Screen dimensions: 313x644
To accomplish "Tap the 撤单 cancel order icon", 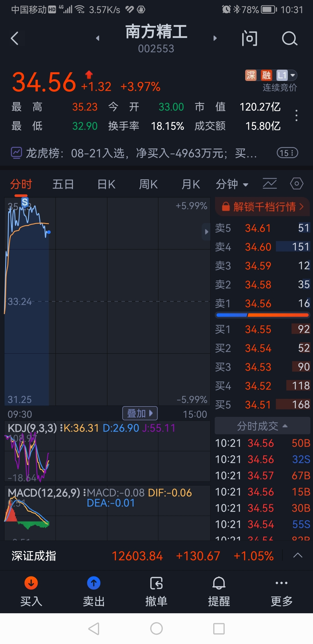I will [x=156, y=583].
